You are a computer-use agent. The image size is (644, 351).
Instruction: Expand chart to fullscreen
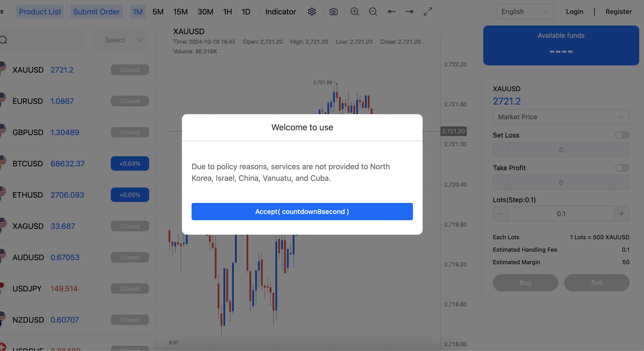[428, 12]
